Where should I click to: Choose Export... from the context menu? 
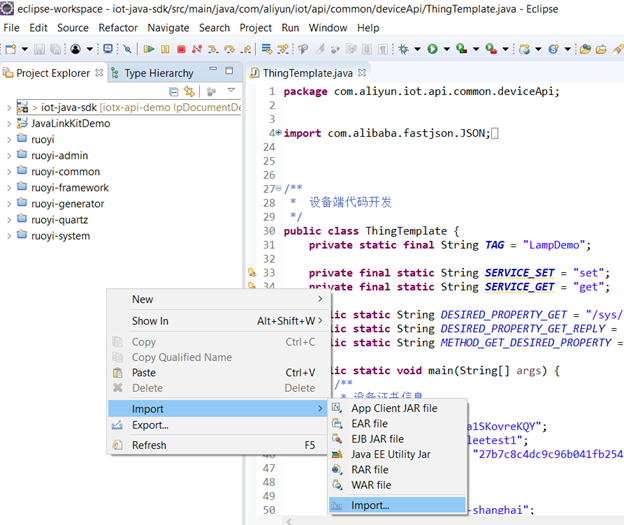[217, 425]
